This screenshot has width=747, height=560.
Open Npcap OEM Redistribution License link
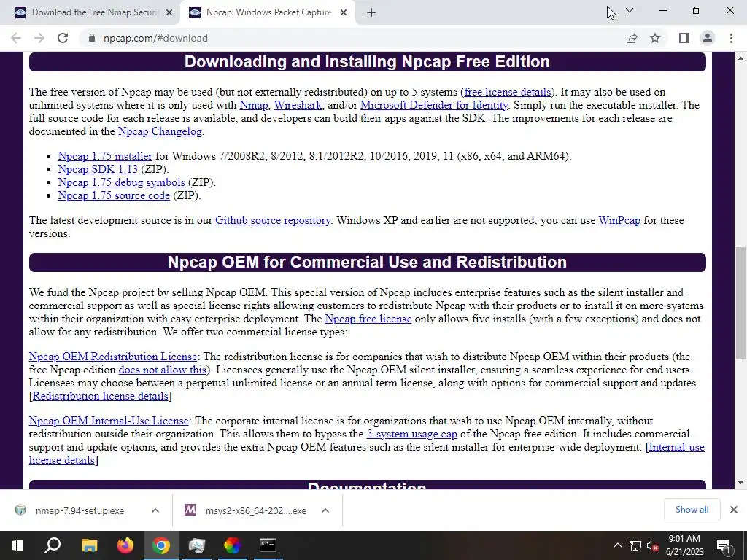click(x=113, y=357)
